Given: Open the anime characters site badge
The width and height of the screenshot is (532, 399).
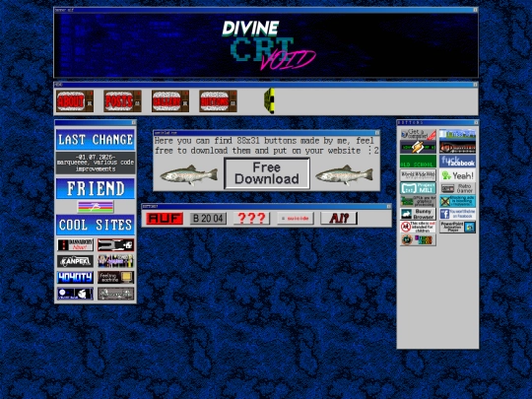Looking at the screenshot, I should tap(115, 261).
